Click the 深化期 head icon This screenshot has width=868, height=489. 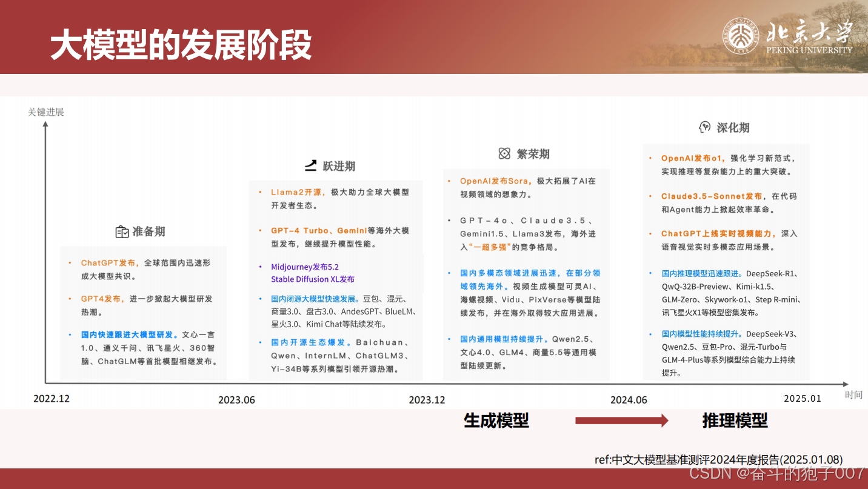pos(704,127)
